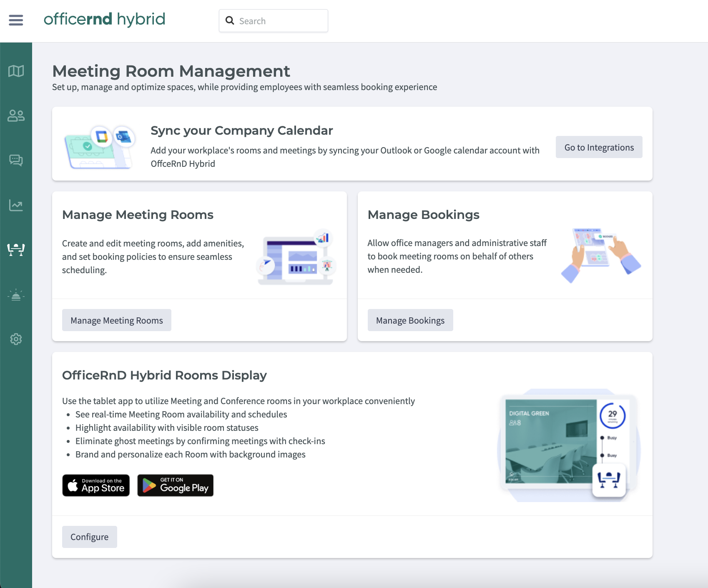708x588 pixels.
Task: Click the officernd hybrid logo
Action: [104, 19]
